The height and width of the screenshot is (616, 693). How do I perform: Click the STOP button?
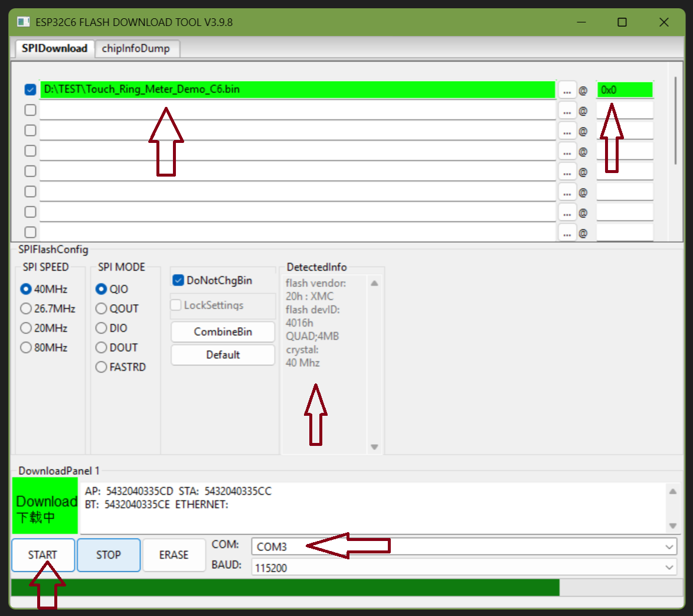[109, 555]
